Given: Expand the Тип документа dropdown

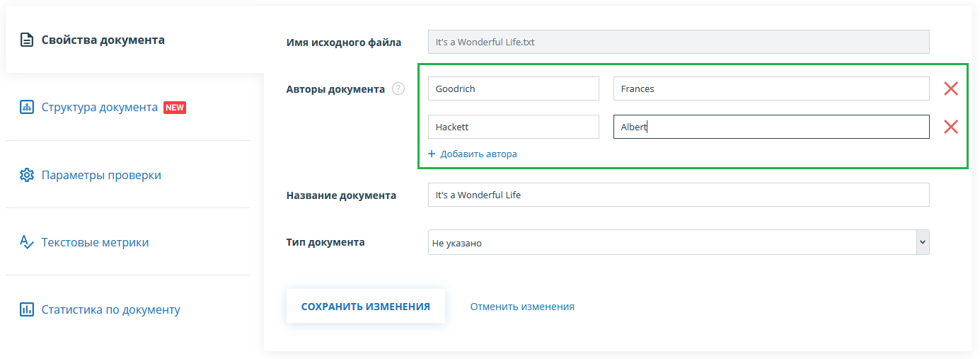Looking at the screenshot, I should 922,242.
